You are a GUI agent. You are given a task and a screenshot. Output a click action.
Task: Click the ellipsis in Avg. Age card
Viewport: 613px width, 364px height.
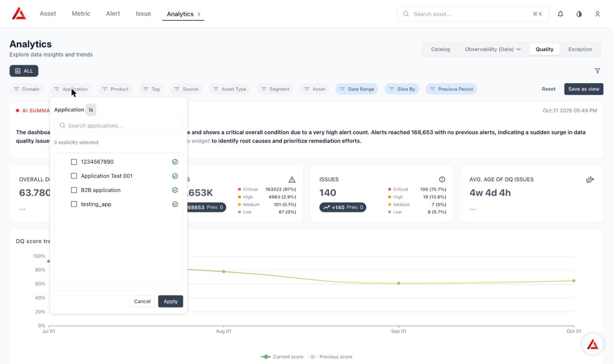pos(473,209)
